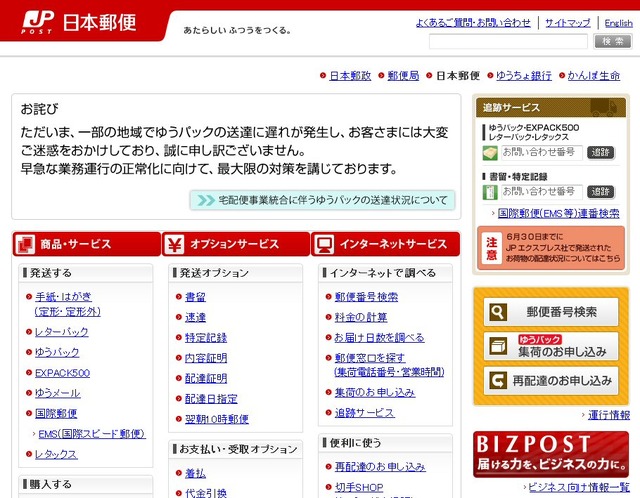Open the 宅配便事業統合に伴うゆうパックの送達状況について banner
Screen dimensions: 640x498
[x=322, y=200]
